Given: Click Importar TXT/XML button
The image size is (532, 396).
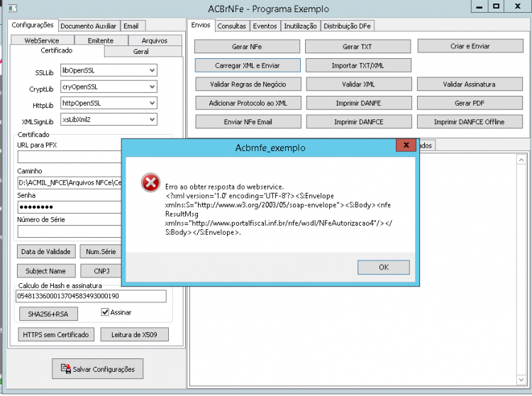Looking at the screenshot, I should (x=358, y=65).
